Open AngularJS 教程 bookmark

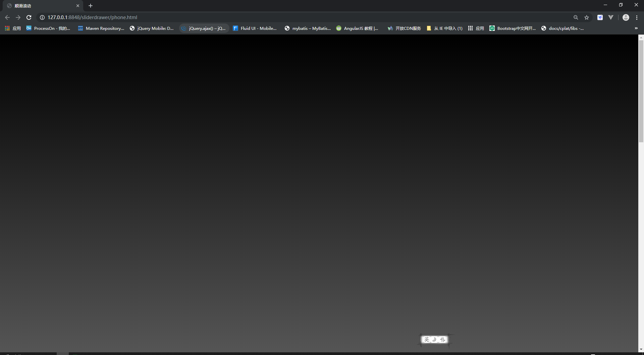[357, 29]
